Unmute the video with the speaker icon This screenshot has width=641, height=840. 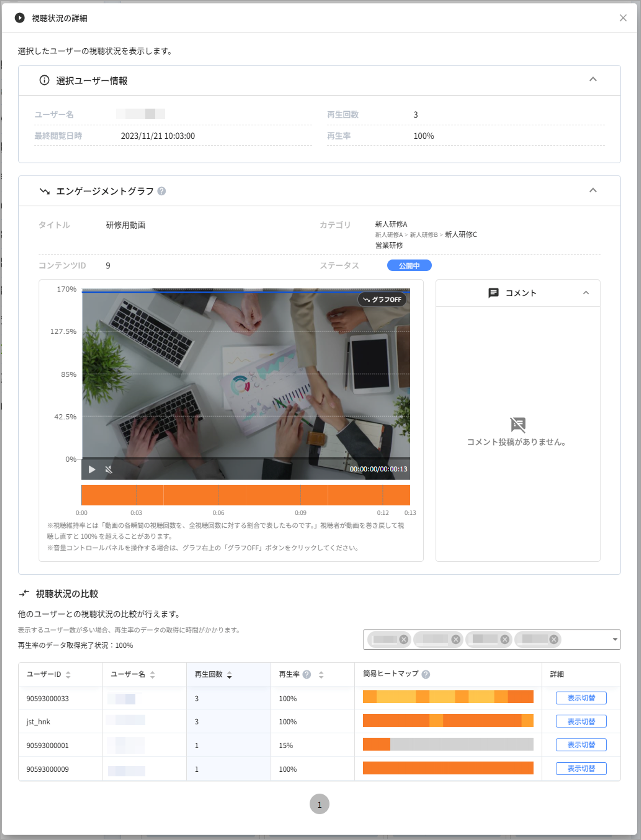coord(109,469)
